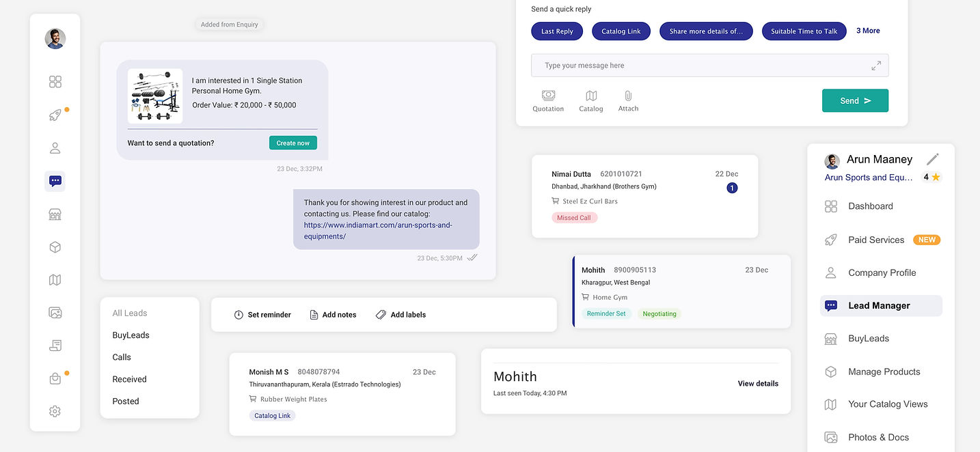Open dashboard grid icon in collapsed sidebar
Viewport: 980px width, 452px height.
(55, 82)
